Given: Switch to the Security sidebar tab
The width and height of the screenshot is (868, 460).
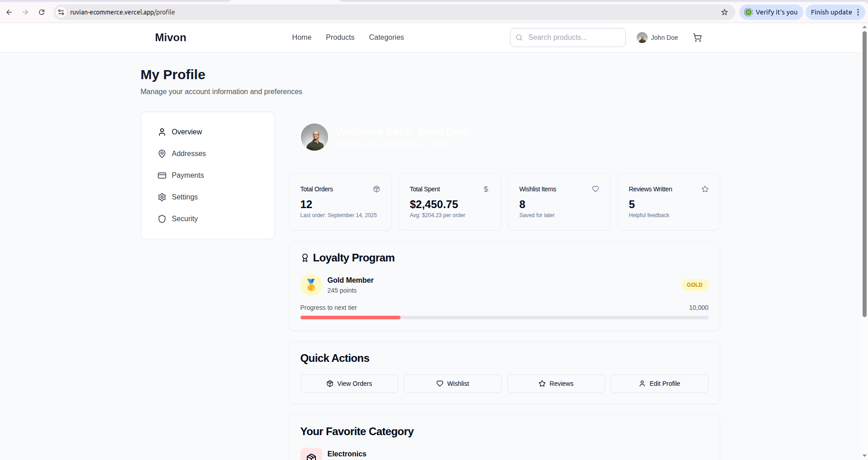Looking at the screenshot, I should [x=208, y=219].
